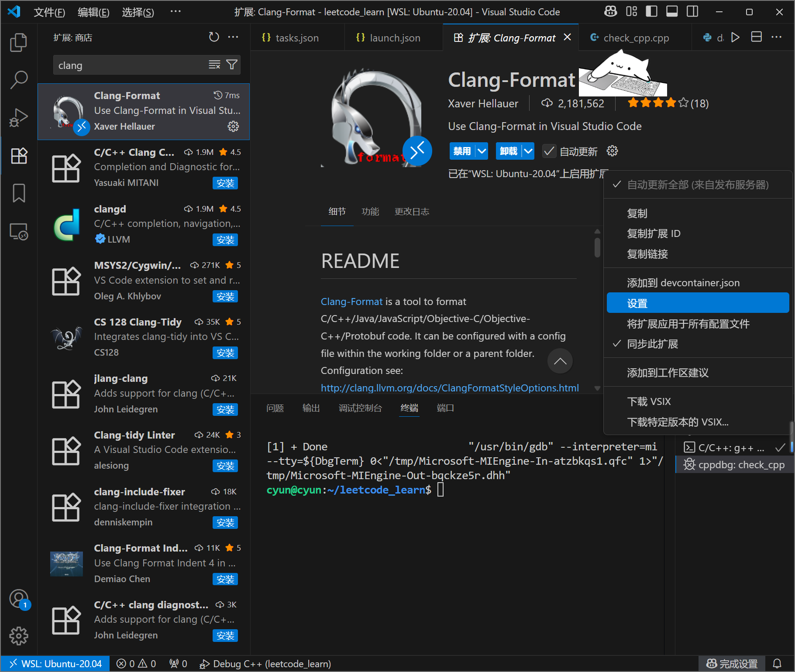Choose 添加到 devcontainer.json menu entry
Image resolution: width=795 pixels, height=672 pixels.
[x=698, y=283]
